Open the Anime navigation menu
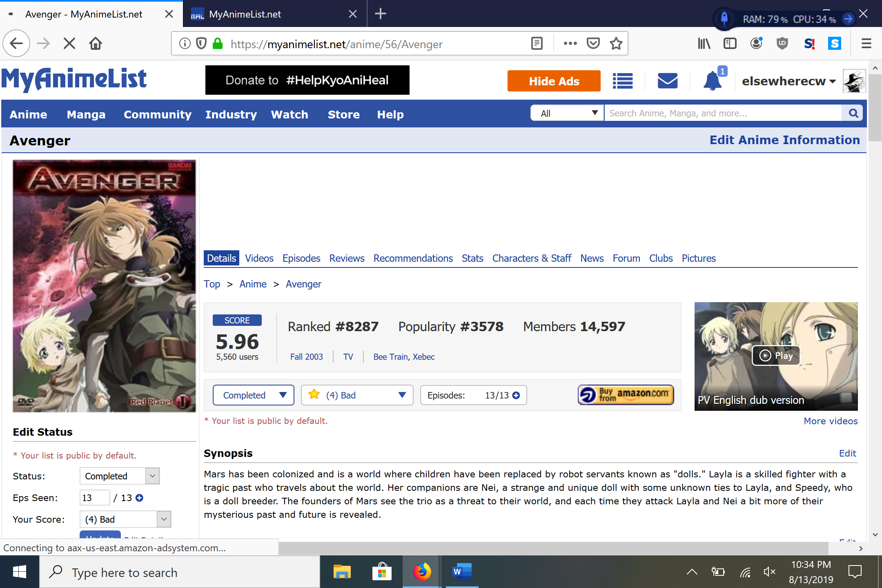Screen dimensions: 882x588 tap(28, 114)
